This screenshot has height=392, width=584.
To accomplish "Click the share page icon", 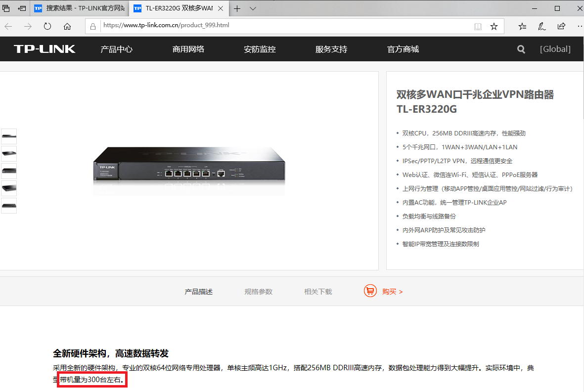I will pyautogui.click(x=561, y=26).
